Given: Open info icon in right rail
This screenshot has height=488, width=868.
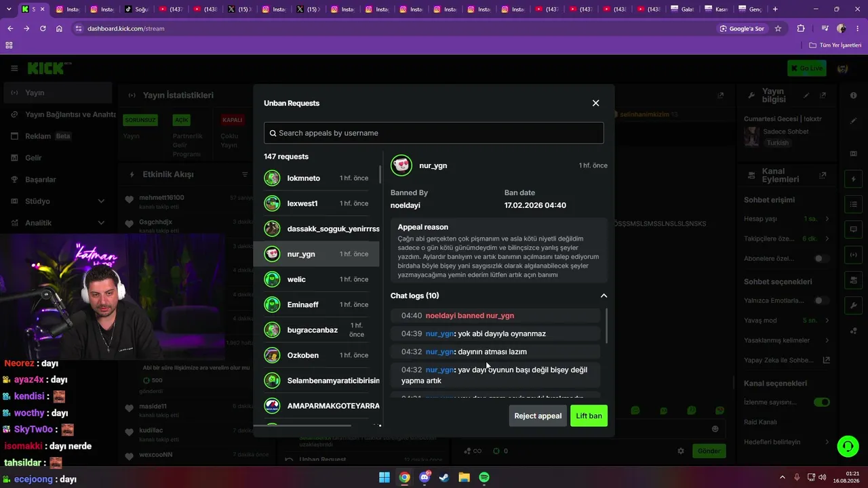Looking at the screenshot, I should (x=853, y=96).
